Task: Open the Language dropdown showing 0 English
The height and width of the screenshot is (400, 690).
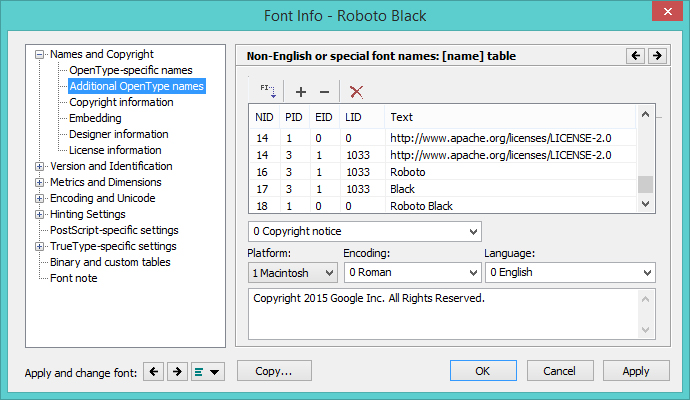Action: coord(569,272)
